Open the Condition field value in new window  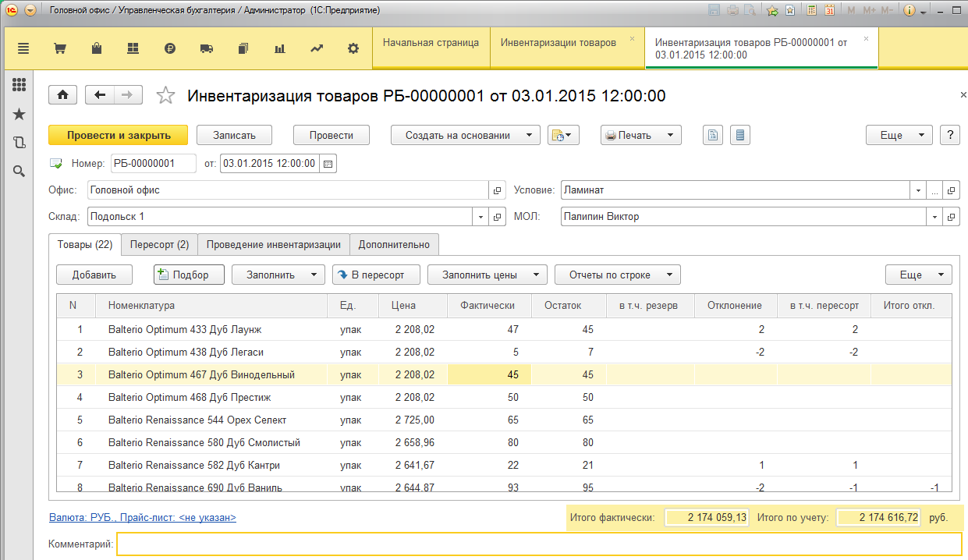(x=952, y=190)
